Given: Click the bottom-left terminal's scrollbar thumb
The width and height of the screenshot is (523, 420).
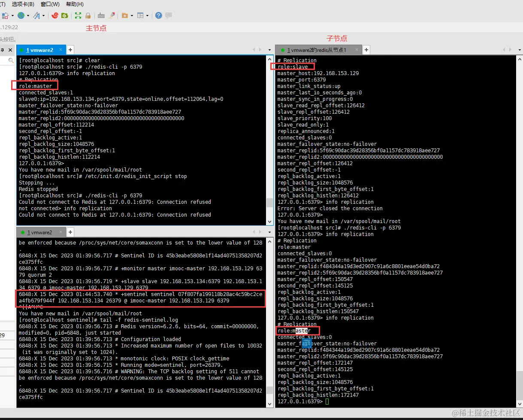Looking at the screenshot, I should [269, 390].
